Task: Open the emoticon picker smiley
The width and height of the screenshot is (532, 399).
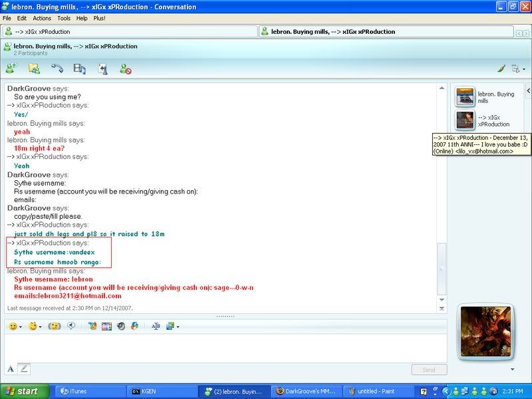Action: tap(13, 327)
